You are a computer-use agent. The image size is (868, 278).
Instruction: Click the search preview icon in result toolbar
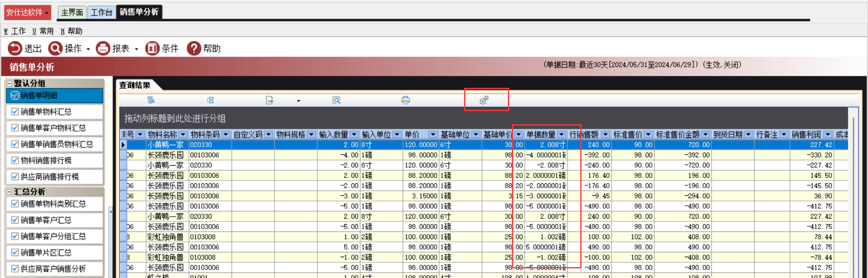[336, 100]
